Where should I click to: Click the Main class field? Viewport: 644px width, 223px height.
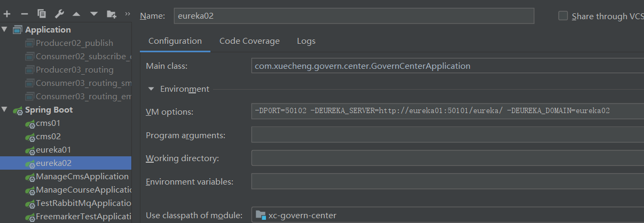pyautogui.click(x=447, y=66)
